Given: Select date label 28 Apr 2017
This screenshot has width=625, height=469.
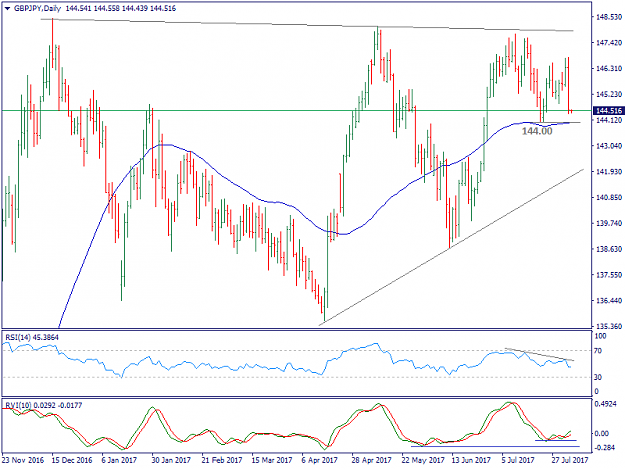Looking at the screenshot, I should point(371,460).
